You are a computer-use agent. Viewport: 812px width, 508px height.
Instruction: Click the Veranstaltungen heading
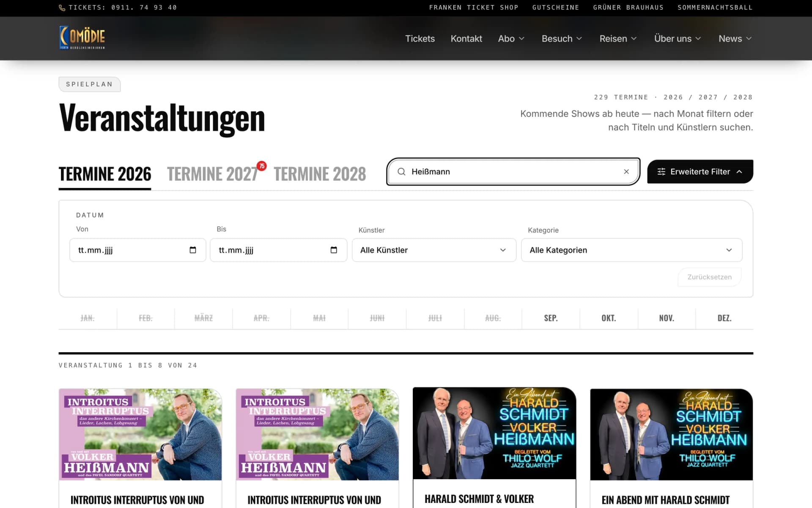click(162, 119)
